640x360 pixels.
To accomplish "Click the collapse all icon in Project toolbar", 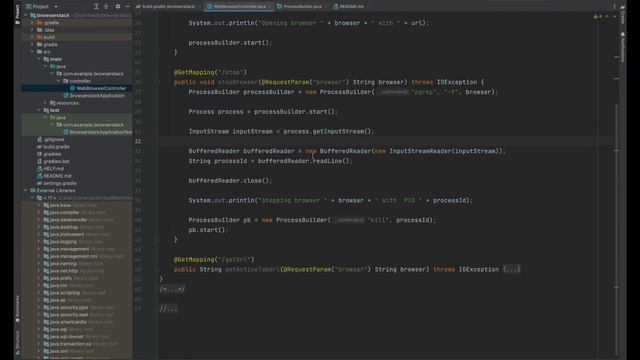I will (107, 7).
